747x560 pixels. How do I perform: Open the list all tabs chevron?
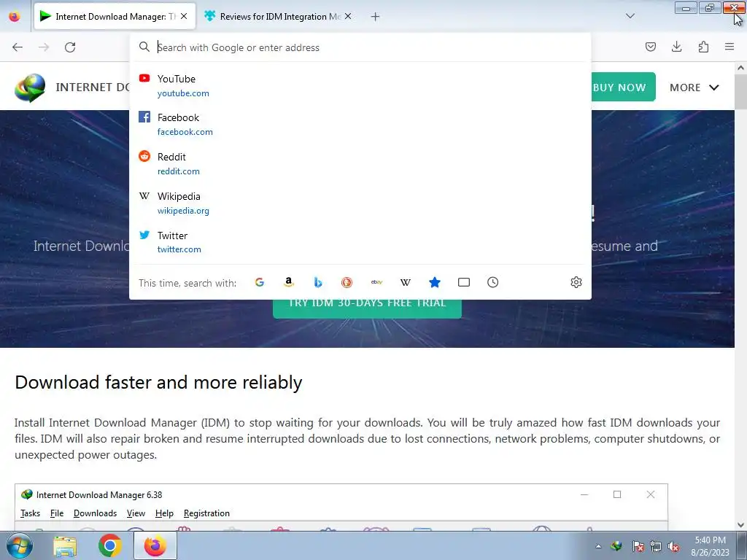click(630, 16)
